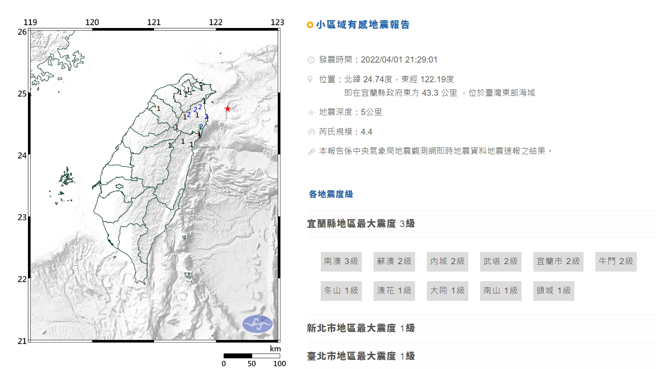Viewport: 656px width, 369px height.
Task: Click the depth icon beside 地震深度
Action: tap(310, 112)
